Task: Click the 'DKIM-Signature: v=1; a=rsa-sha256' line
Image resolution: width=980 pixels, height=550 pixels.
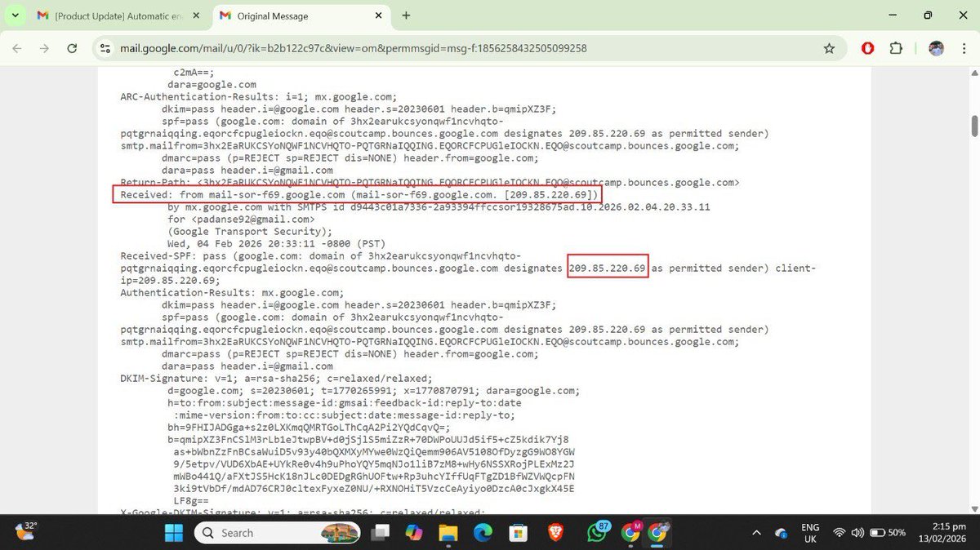Action: tap(275, 379)
